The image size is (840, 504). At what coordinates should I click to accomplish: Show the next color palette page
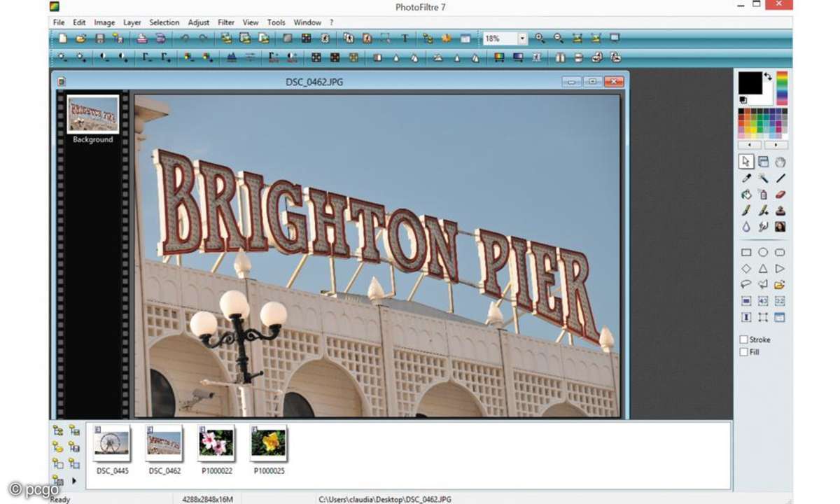776,145
